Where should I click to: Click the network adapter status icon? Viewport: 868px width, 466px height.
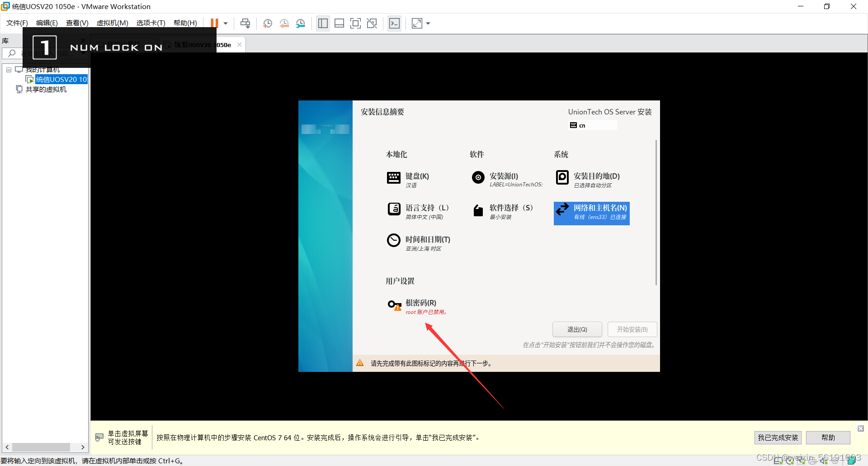(801, 461)
